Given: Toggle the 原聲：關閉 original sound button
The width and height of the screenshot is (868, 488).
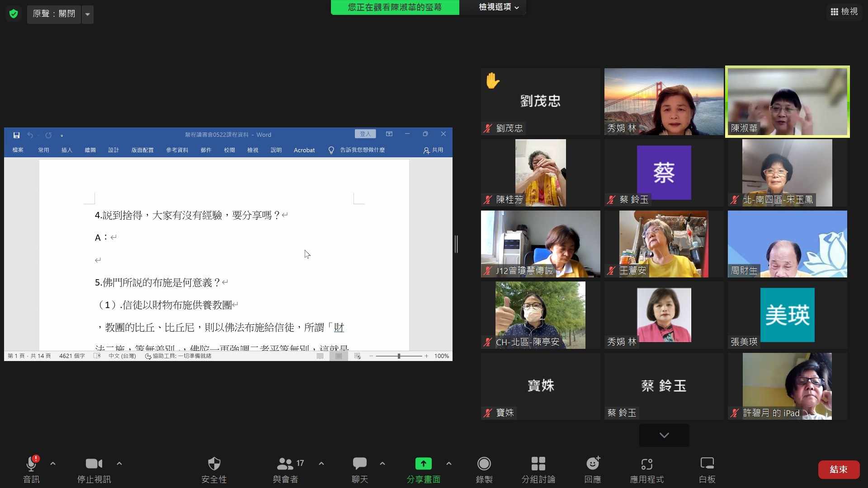Looking at the screenshot, I should pyautogui.click(x=54, y=14).
